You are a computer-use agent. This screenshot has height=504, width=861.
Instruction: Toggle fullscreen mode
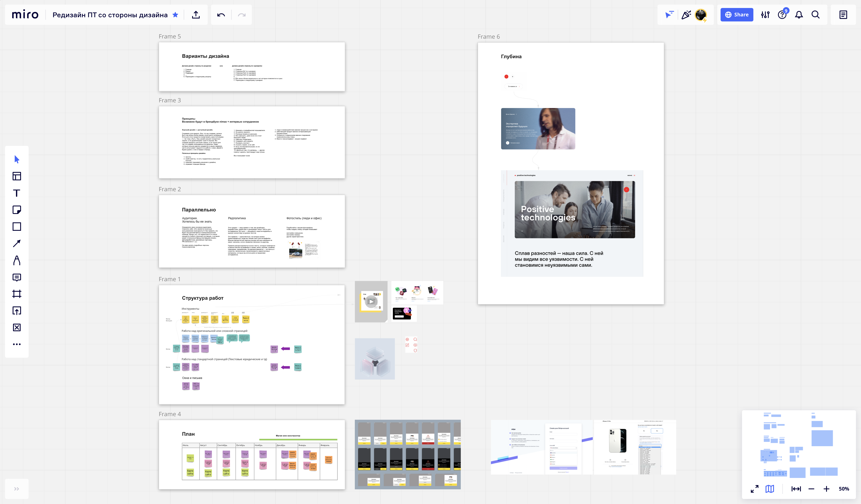[754, 489]
